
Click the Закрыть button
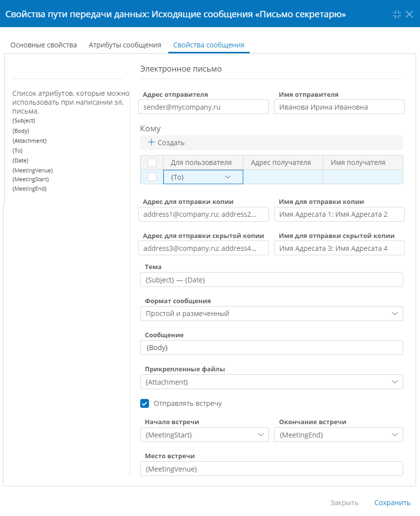[x=344, y=503]
